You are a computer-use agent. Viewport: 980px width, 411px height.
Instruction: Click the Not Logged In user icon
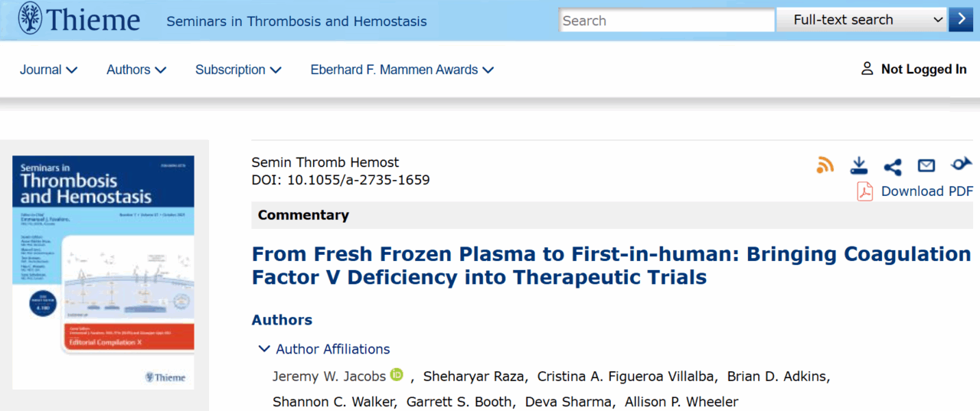[867, 69]
